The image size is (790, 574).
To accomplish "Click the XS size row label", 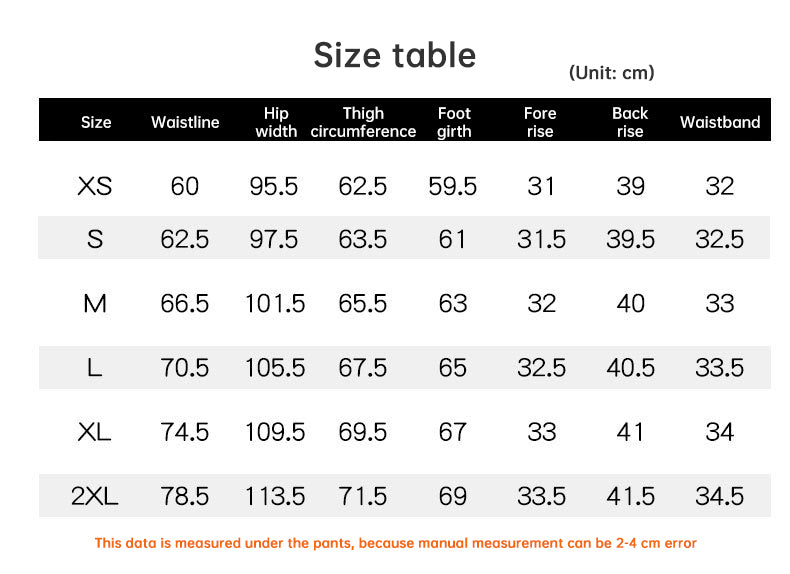I will pyautogui.click(x=95, y=186).
